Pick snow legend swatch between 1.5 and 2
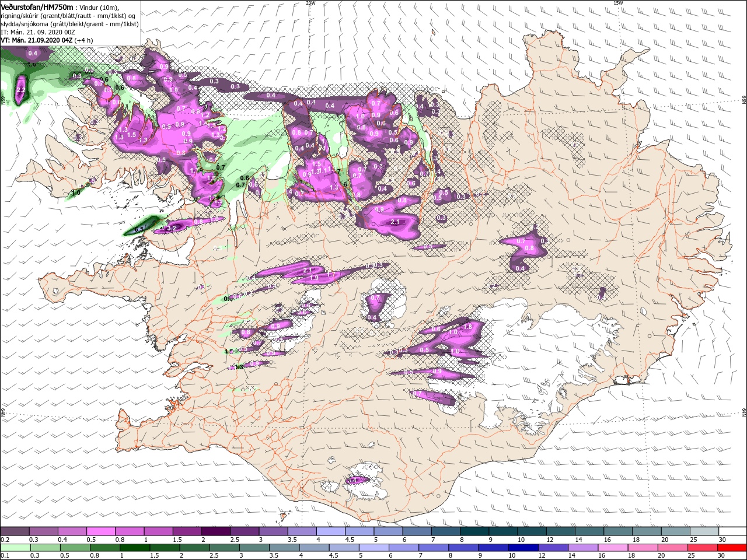747x560 pixels. 186,531
